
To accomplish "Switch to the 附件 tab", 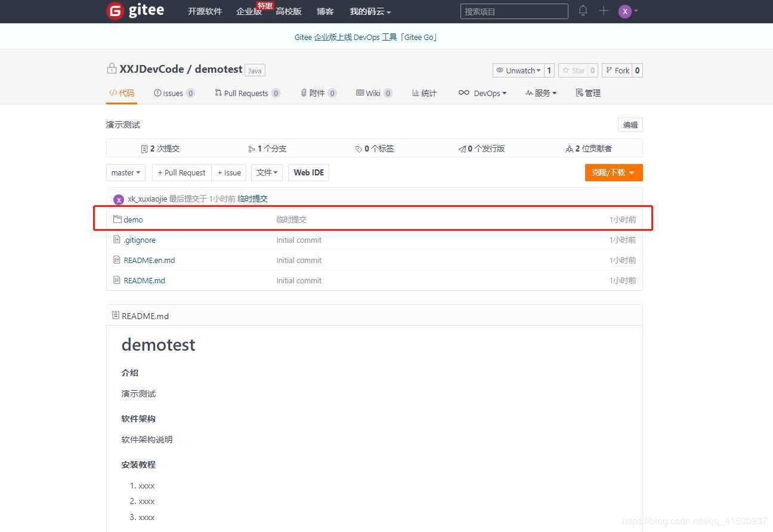I will click(x=319, y=93).
